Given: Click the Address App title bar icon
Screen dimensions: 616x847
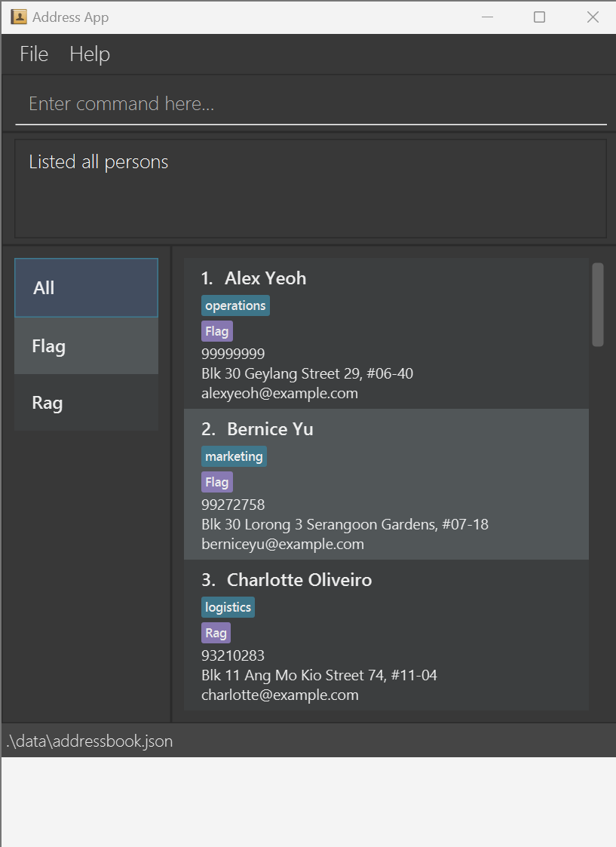Looking at the screenshot, I should click(19, 17).
